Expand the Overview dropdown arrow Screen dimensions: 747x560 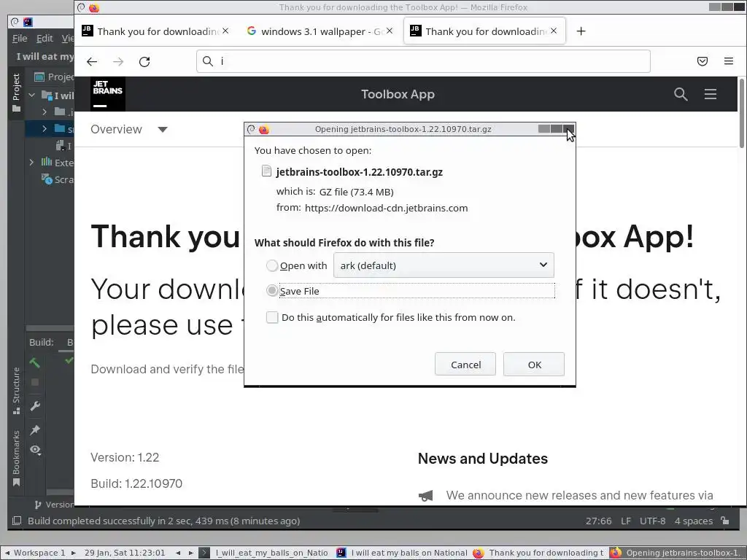pos(163,130)
